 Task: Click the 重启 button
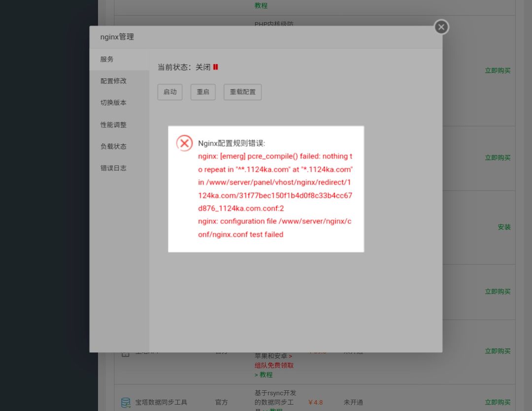point(203,92)
